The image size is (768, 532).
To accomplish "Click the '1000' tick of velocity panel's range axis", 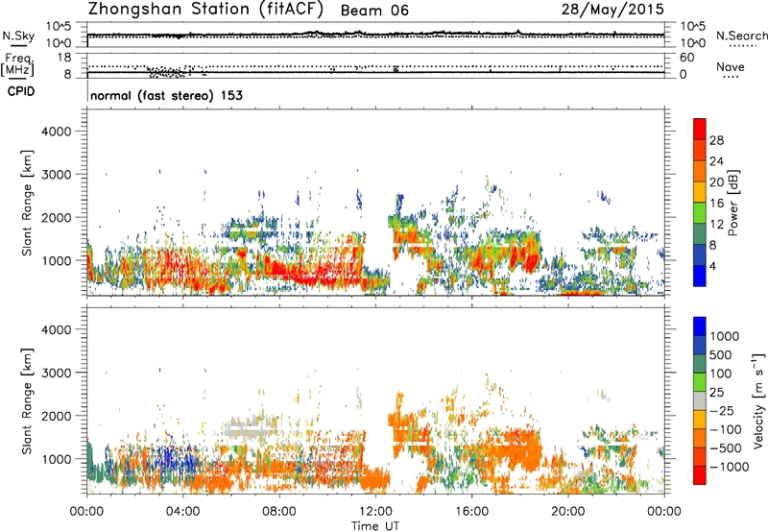I will pyautogui.click(x=57, y=458).
